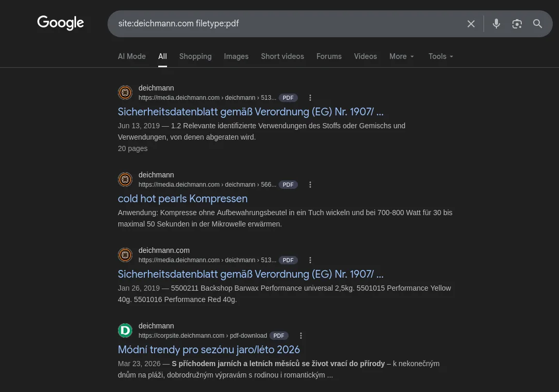559x392 pixels.
Task: Click the 'Jun 13, 2019' date text
Action: click(x=139, y=126)
